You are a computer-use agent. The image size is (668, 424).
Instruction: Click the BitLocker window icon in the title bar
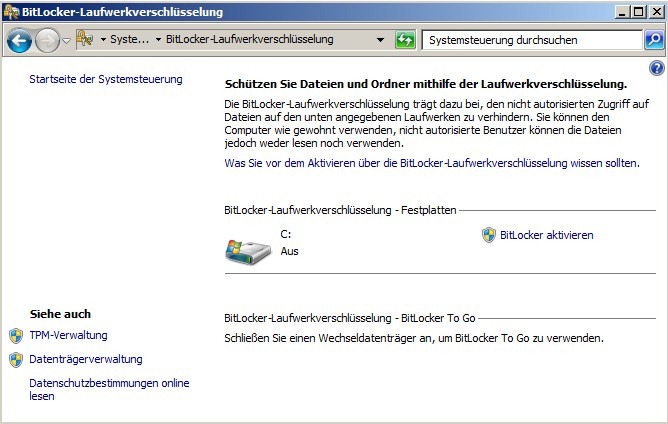[11, 12]
